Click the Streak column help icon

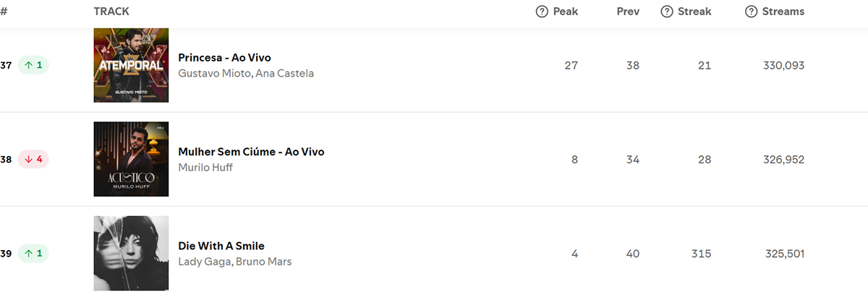(x=668, y=12)
